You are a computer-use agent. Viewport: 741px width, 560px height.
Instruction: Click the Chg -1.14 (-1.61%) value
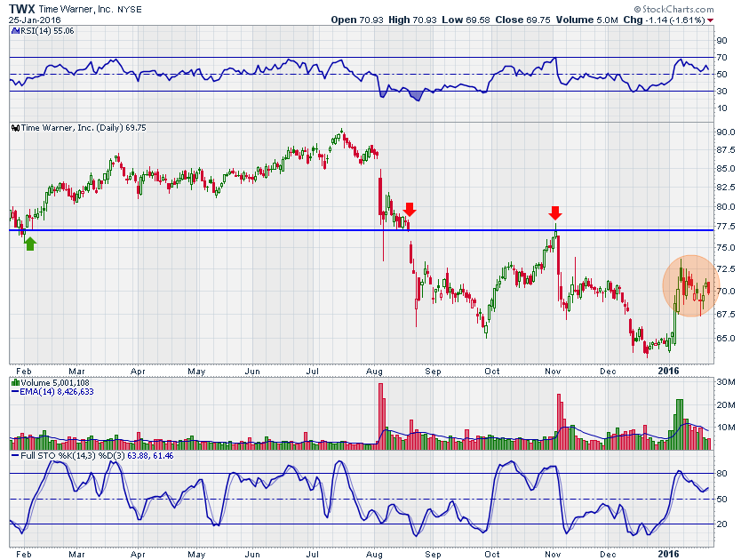[665, 20]
